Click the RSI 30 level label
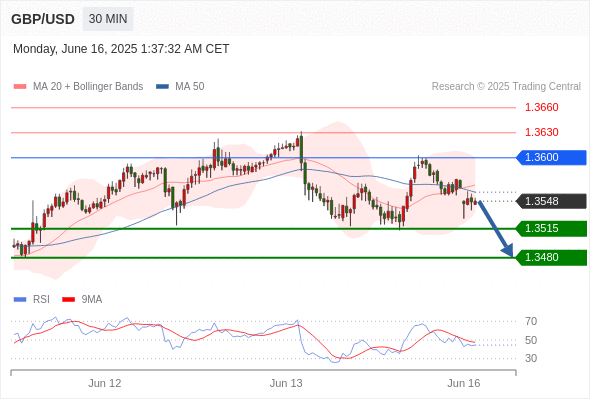 pyautogui.click(x=531, y=358)
